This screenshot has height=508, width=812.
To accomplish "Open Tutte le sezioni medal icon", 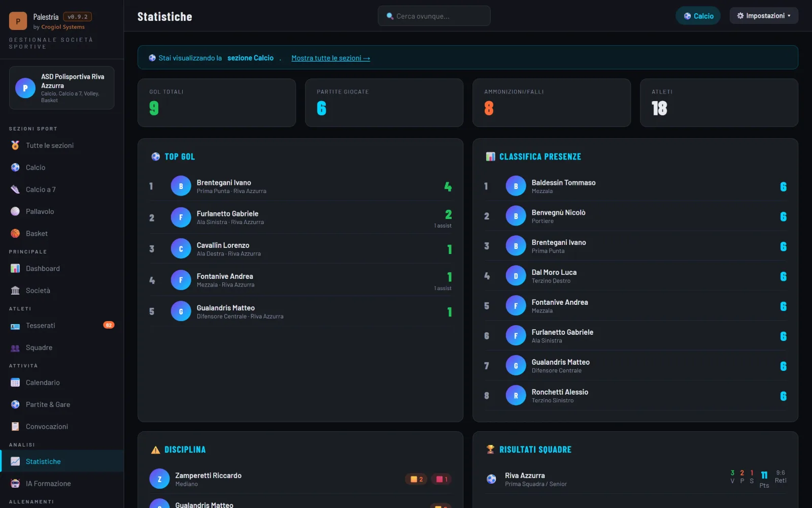I will [x=15, y=145].
